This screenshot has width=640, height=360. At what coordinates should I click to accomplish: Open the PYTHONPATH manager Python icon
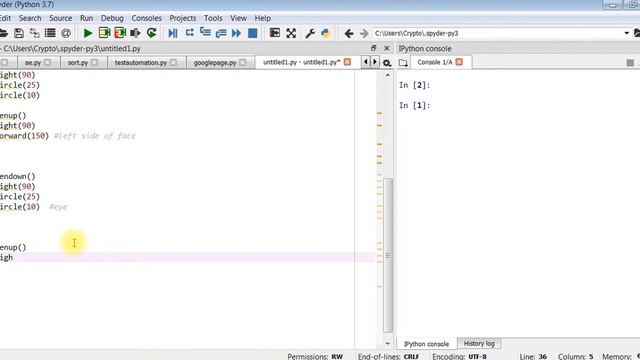[x=325, y=33]
